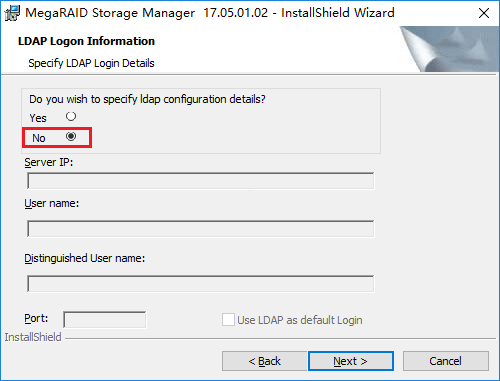Click the "Port:" label
This screenshot has width=500, height=381.
(36, 318)
